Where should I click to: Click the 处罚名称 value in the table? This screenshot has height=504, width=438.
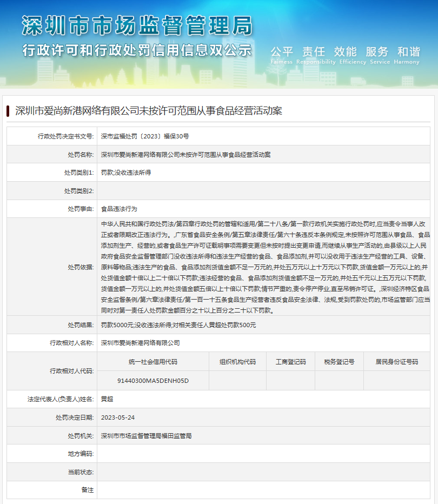tap(185, 155)
